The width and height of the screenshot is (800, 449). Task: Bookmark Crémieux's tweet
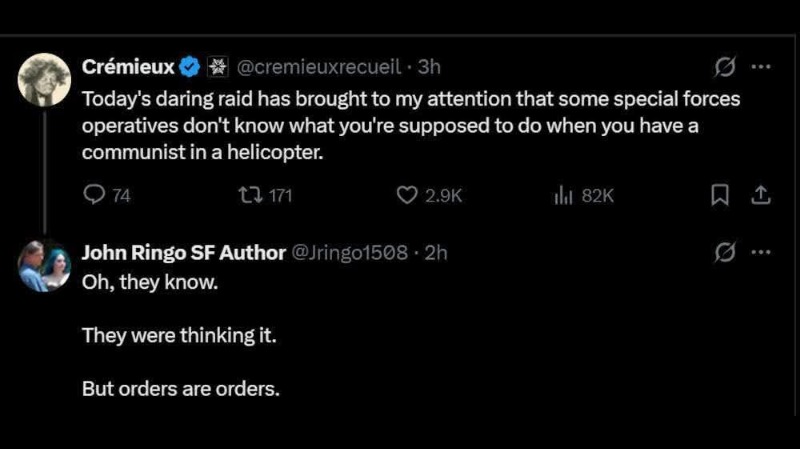tap(718, 197)
